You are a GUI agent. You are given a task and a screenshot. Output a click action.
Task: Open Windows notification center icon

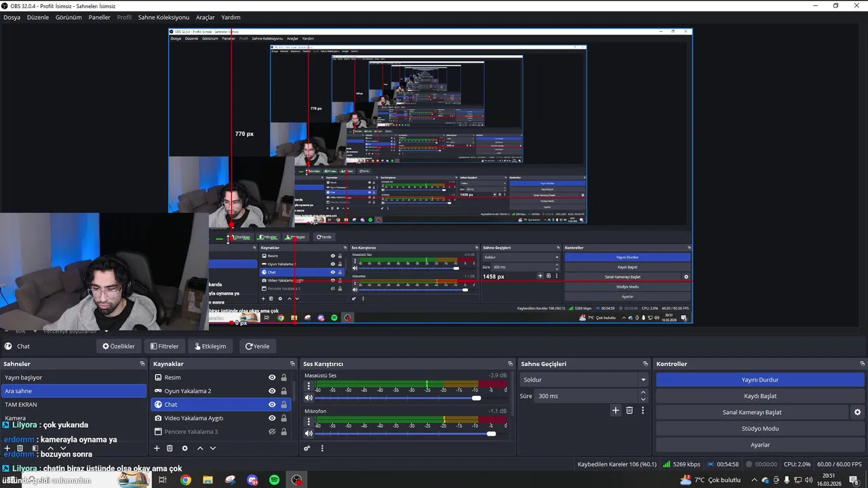click(x=854, y=480)
